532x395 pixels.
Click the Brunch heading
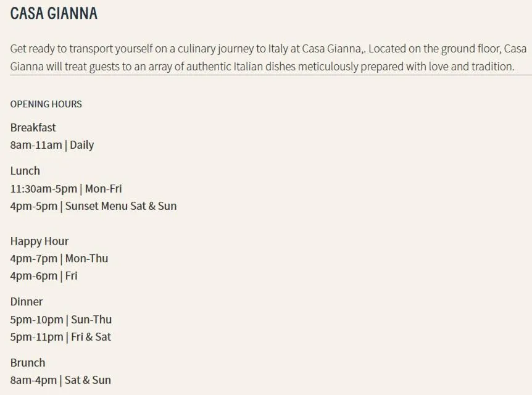tap(27, 362)
